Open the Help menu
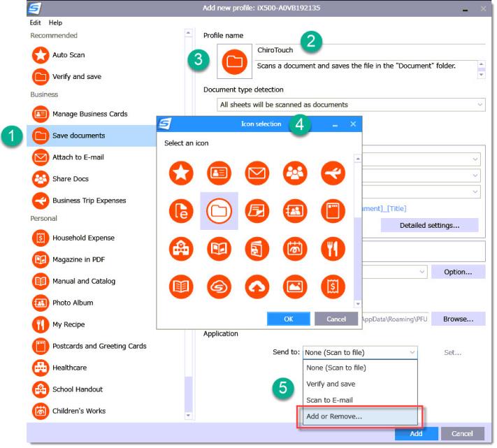Viewport: 497px width, 448px height. (55, 23)
